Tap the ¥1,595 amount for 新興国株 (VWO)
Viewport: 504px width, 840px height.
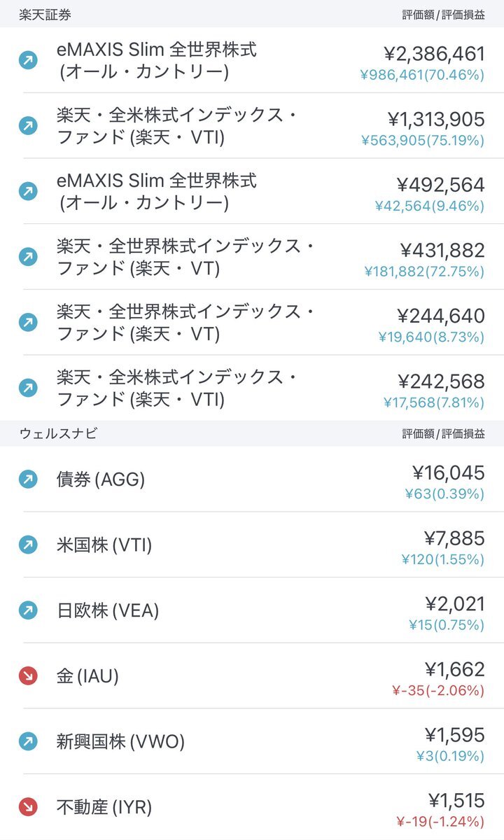454,735
